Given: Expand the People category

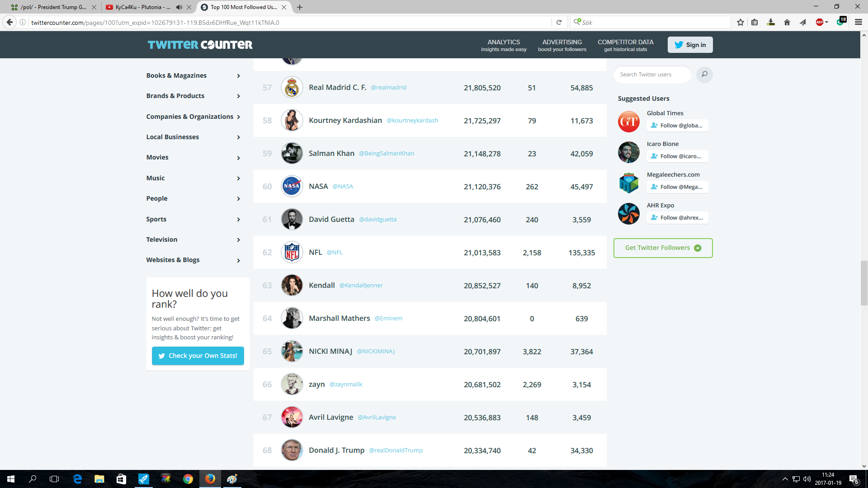Looking at the screenshot, I should coord(193,198).
